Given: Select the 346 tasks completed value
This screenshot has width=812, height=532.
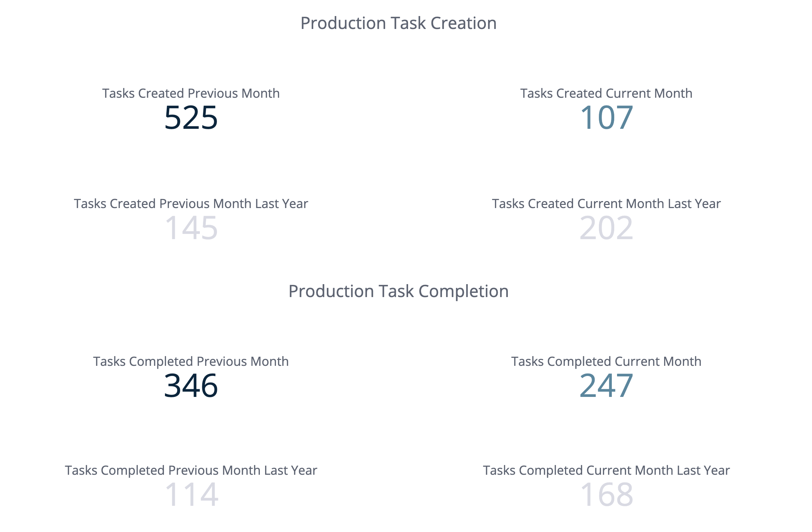Looking at the screenshot, I should tap(191, 386).
